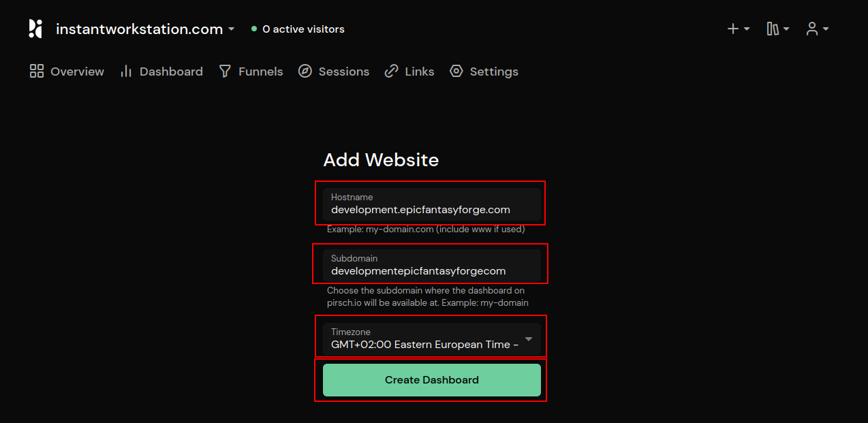The height and width of the screenshot is (423, 868).
Task: Navigate to the Links tab
Action: pyautogui.click(x=409, y=72)
